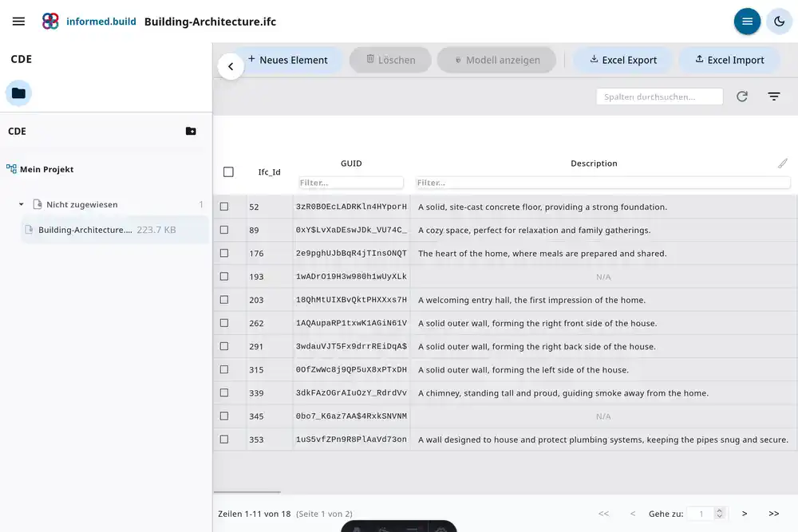798x532 pixels.
Task: Open the column filter settings icon
Action: coord(773,97)
